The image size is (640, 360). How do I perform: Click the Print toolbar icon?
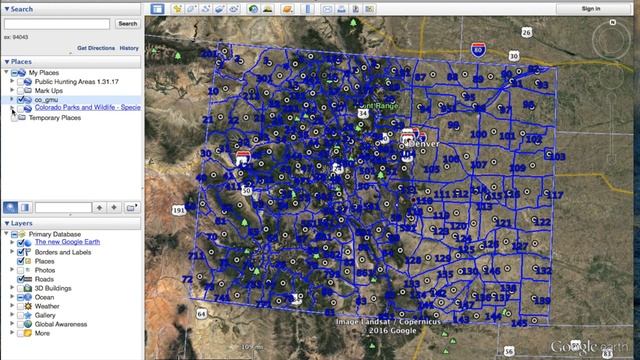click(342, 9)
